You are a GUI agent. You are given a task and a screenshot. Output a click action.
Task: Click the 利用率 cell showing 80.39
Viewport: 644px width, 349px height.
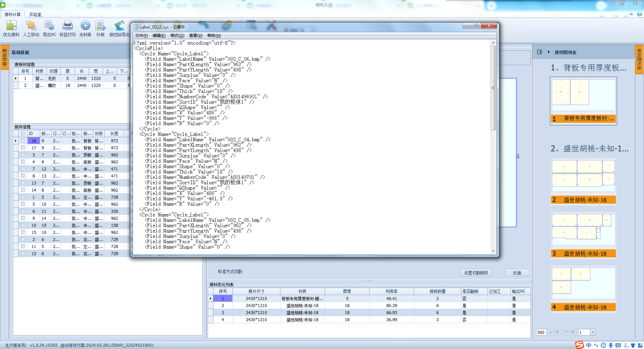click(x=392, y=306)
